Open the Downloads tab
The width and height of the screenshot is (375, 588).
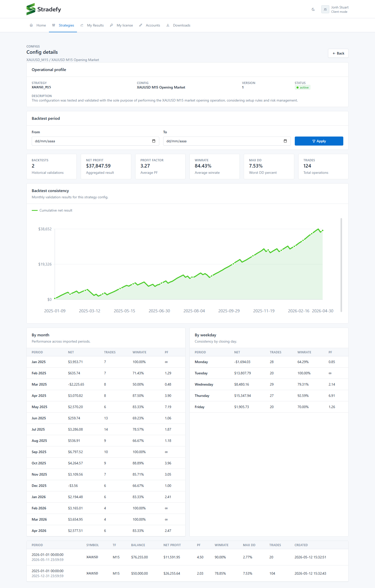tap(178, 25)
